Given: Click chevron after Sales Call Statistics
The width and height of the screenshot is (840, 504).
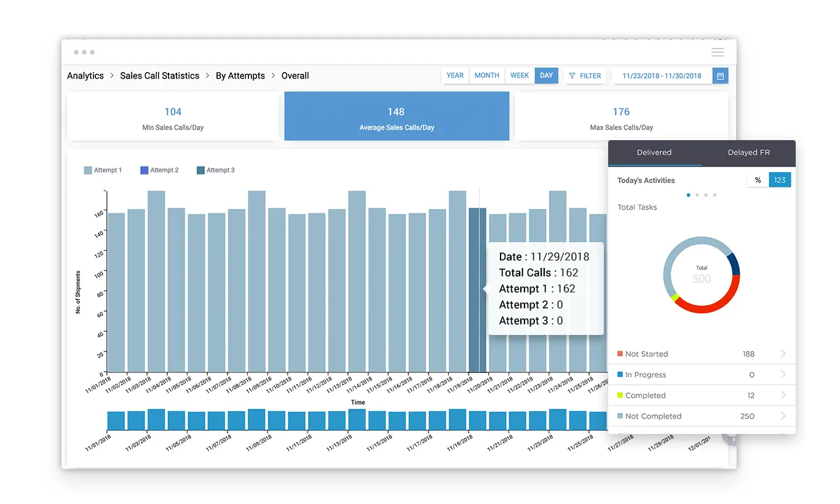Looking at the screenshot, I should (208, 76).
